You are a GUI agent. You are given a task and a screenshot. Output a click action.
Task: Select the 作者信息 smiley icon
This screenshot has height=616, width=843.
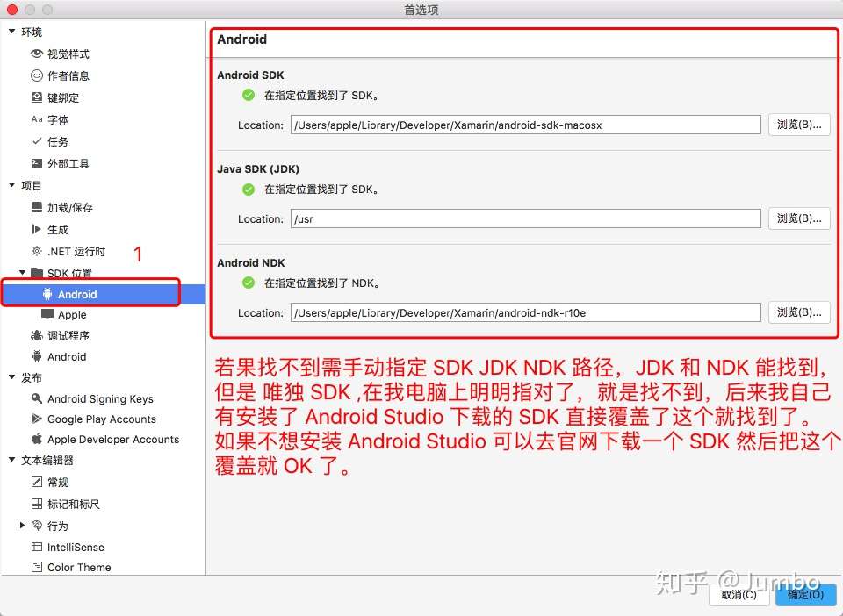click(x=37, y=75)
